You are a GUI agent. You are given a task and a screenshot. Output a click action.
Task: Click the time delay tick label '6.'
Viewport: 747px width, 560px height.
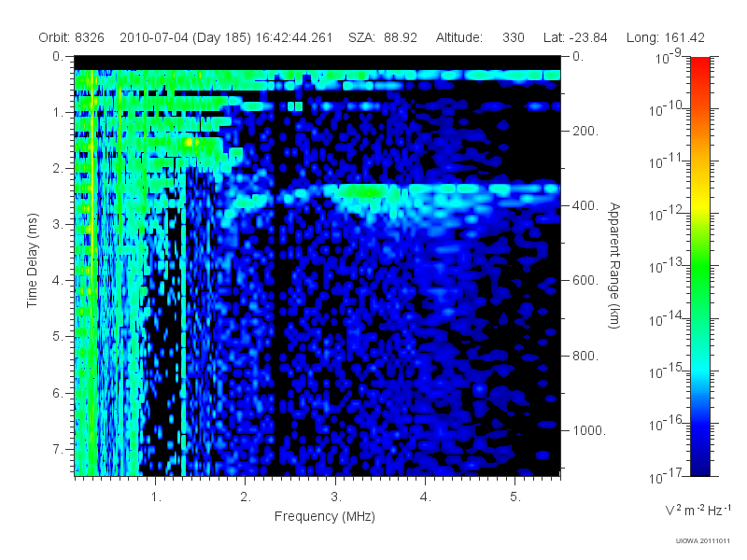point(58,393)
